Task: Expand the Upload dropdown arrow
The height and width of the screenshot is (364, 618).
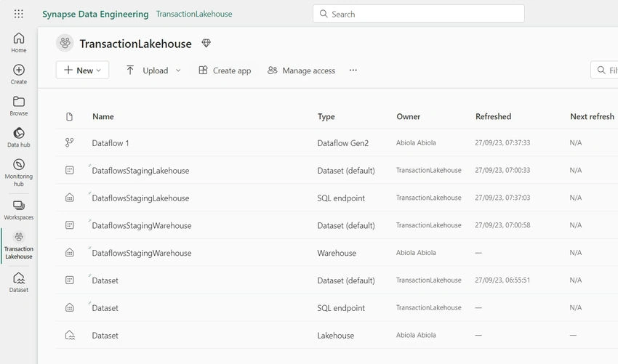Action: [x=178, y=70]
